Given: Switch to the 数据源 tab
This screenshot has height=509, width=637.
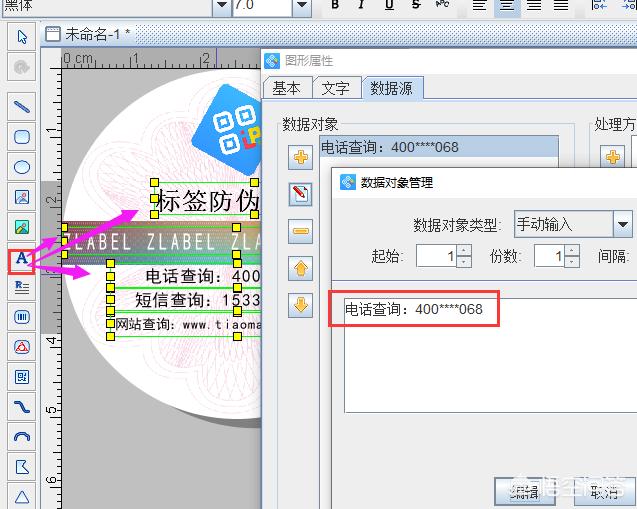Looking at the screenshot, I should (392, 88).
